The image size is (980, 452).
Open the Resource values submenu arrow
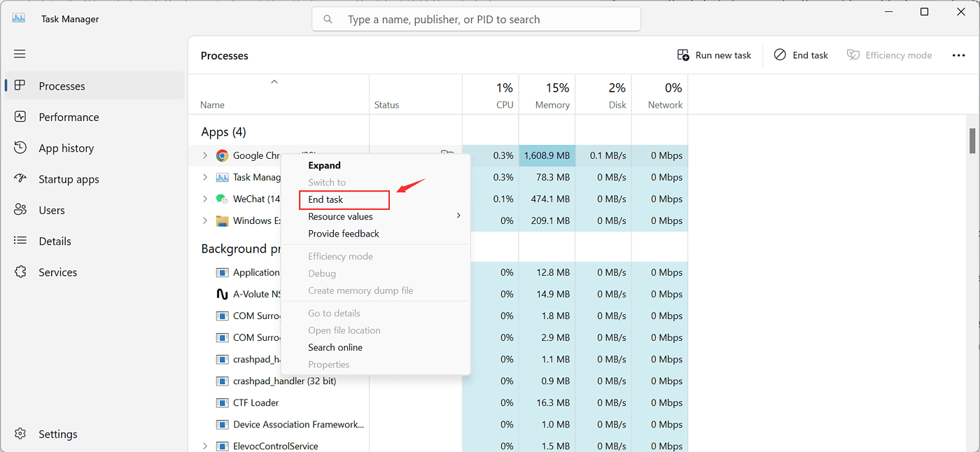(x=458, y=216)
